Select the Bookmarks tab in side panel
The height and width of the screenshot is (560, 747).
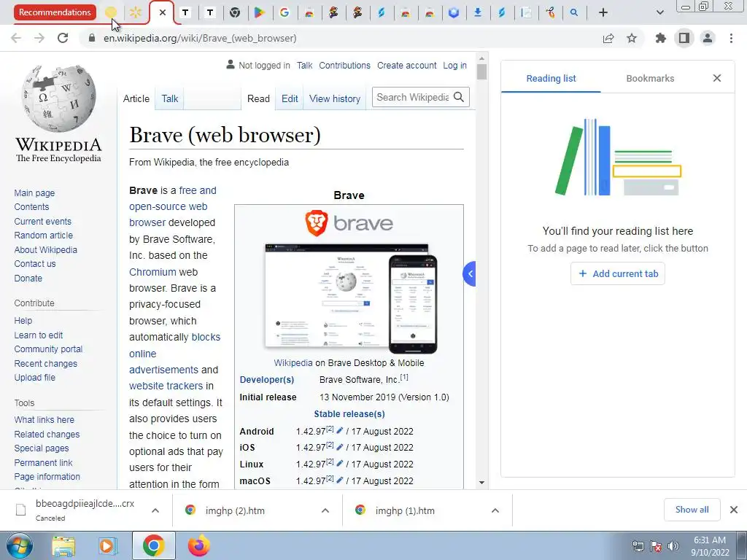650,78
